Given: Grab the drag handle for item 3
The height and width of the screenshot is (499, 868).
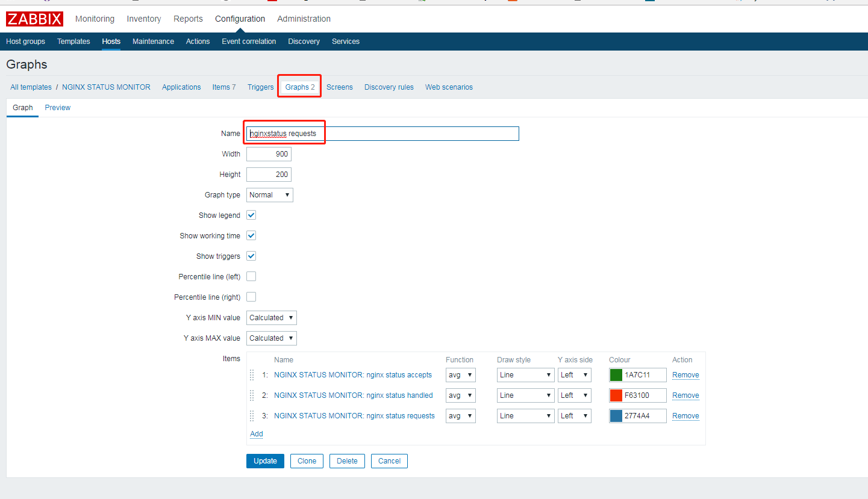Looking at the screenshot, I should 252,416.
